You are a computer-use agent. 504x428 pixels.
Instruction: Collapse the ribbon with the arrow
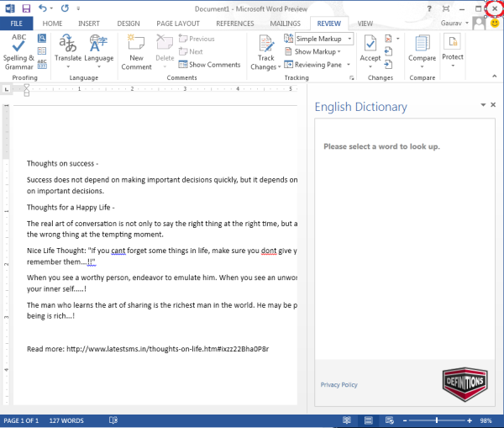click(495, 77)
